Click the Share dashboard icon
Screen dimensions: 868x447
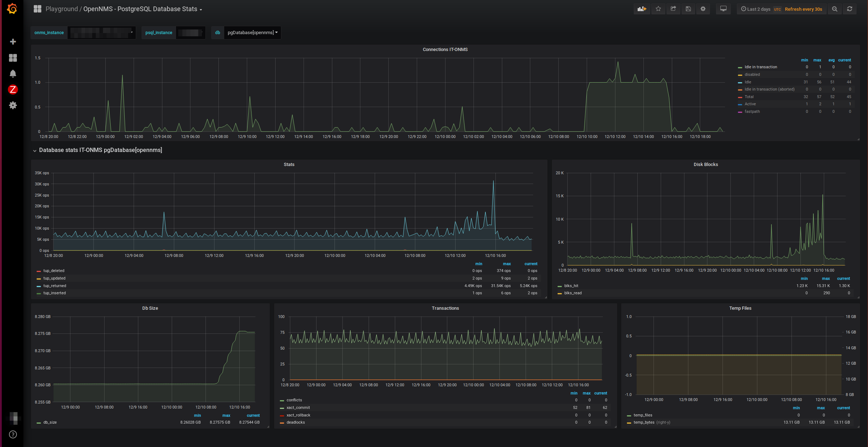click(673, 9)
